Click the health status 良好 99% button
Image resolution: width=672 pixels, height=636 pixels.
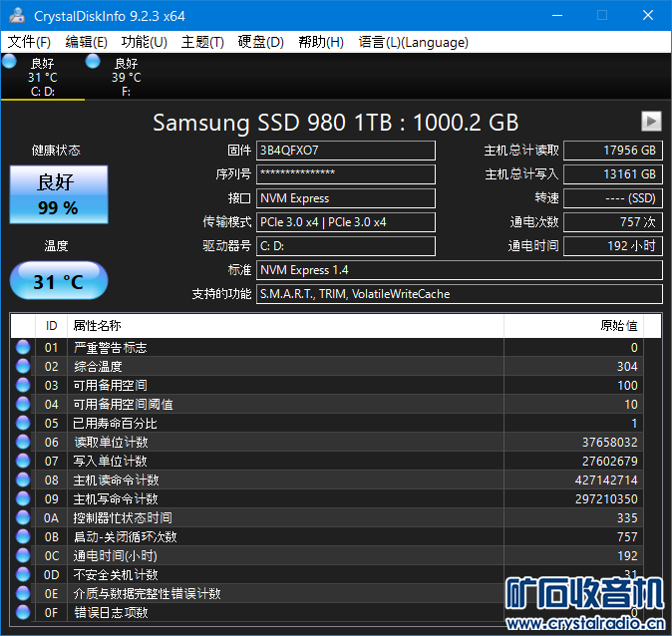pos(59,194)
